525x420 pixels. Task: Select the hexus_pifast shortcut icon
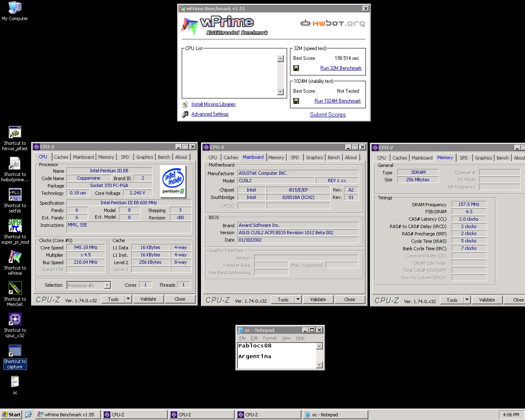[15, 133]
